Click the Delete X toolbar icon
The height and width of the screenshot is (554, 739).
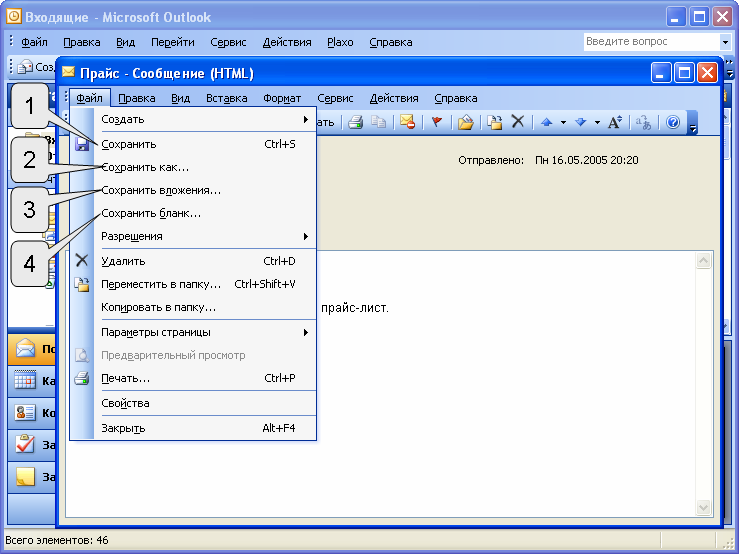pyautogui.click(x=518, y=122)
